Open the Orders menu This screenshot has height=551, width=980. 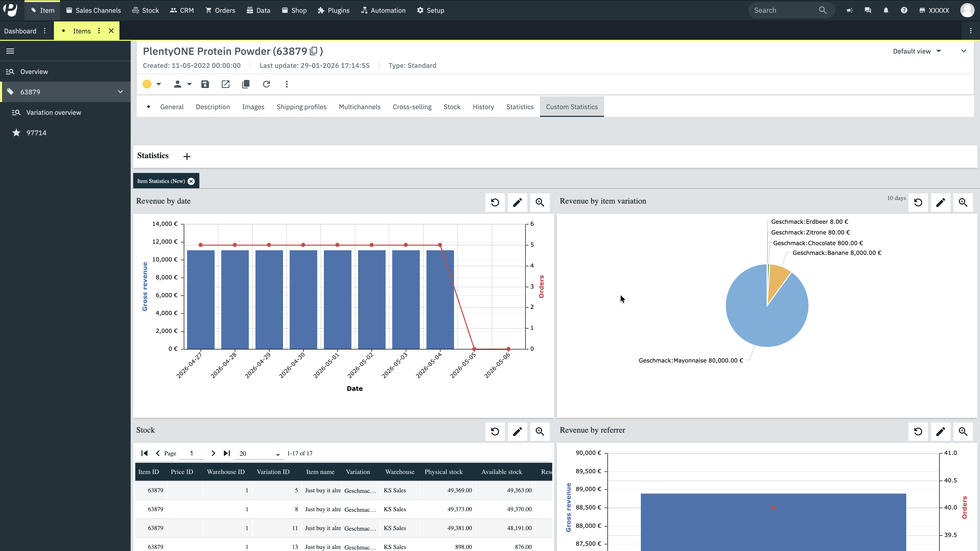(220, 10)
